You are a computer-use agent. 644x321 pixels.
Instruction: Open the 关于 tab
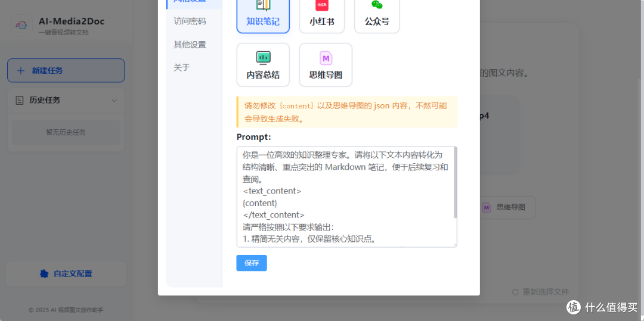182,67
